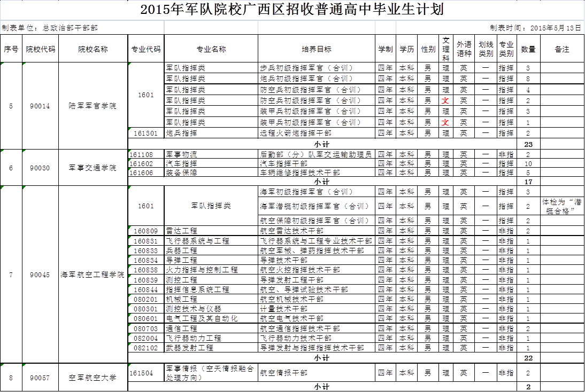Click the 陆军军官学院 school name cell
This screenshot has height=392, width=585.
click(93, 106)
